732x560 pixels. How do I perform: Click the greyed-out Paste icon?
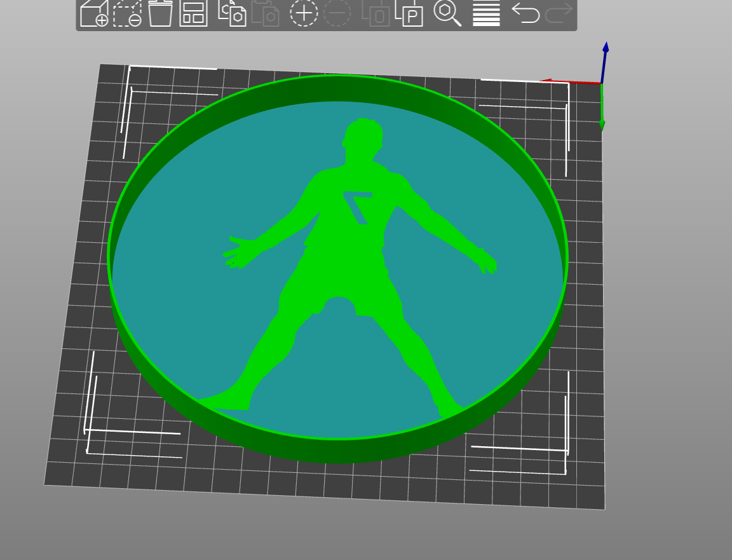pyautogui.click(x=265, y=13)
